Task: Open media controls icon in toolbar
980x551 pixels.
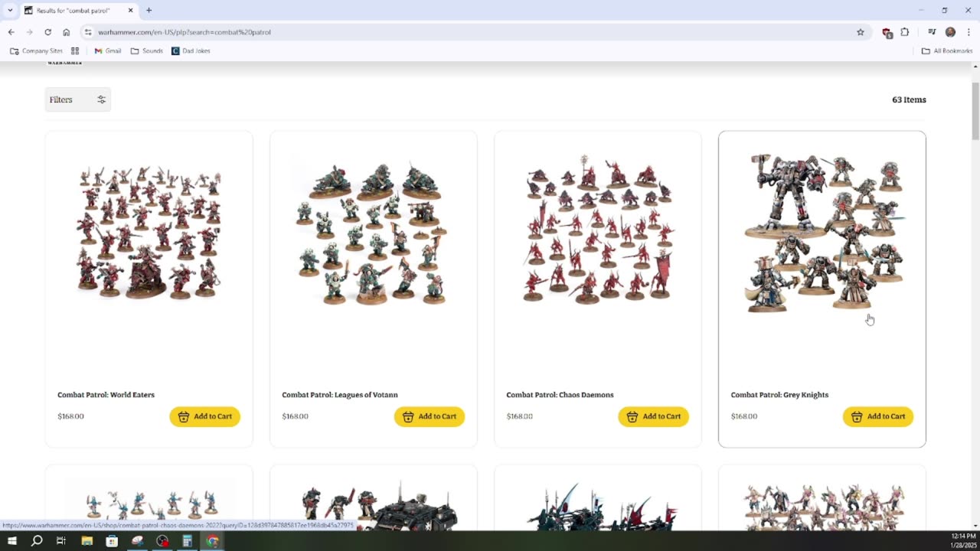Action: (932, 32)
